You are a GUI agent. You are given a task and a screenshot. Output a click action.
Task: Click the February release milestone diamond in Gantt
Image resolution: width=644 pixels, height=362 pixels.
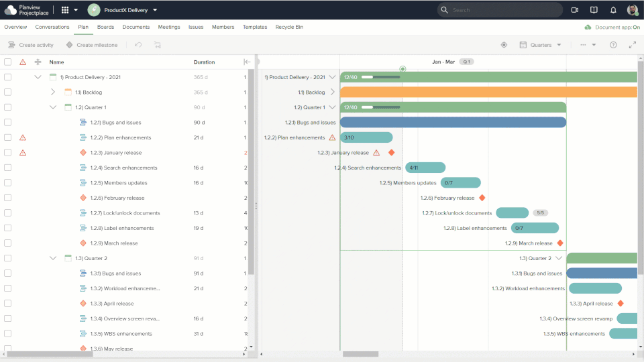[x=482, y=198]
